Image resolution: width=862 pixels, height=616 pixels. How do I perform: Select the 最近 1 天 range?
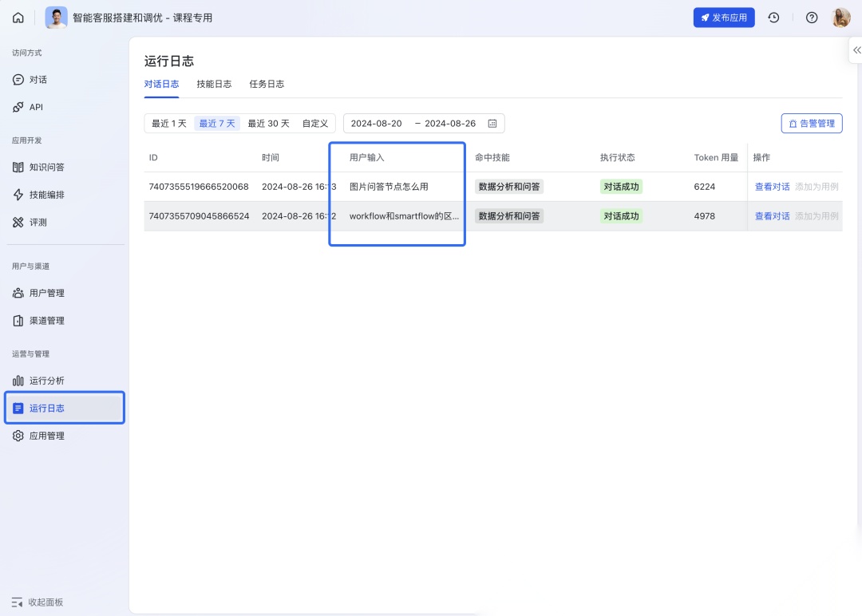coord(168,123)
